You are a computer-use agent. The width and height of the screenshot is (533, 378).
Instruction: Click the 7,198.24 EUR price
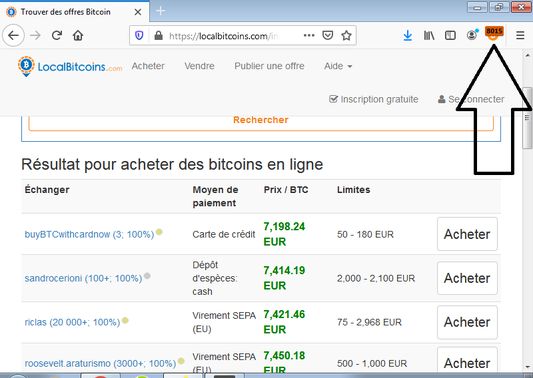[x=285, y=234]
